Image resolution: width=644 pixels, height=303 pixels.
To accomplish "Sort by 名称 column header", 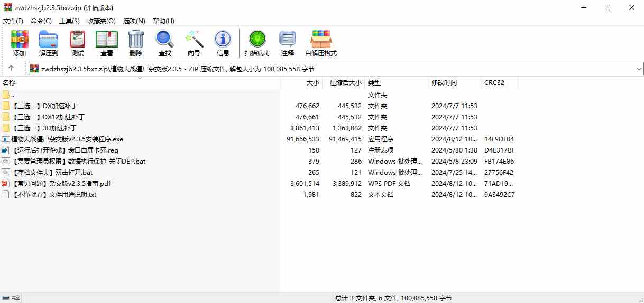I will (140, 83).
